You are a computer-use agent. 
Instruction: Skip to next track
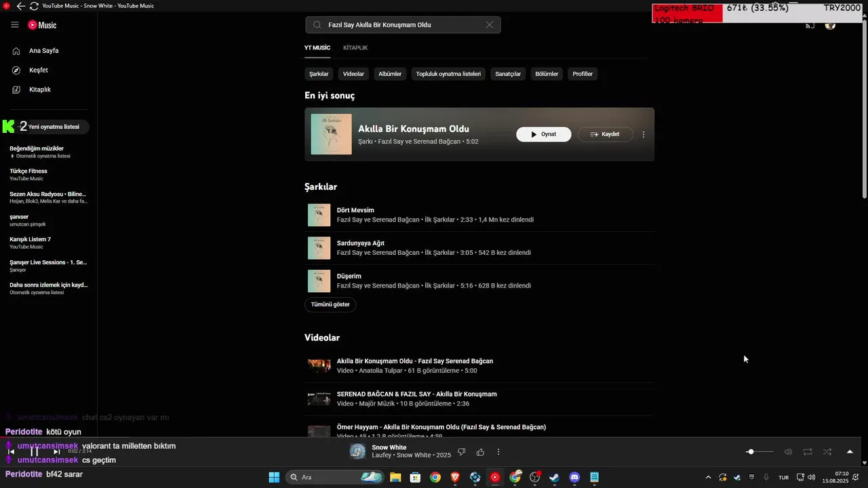click(57, 451)
